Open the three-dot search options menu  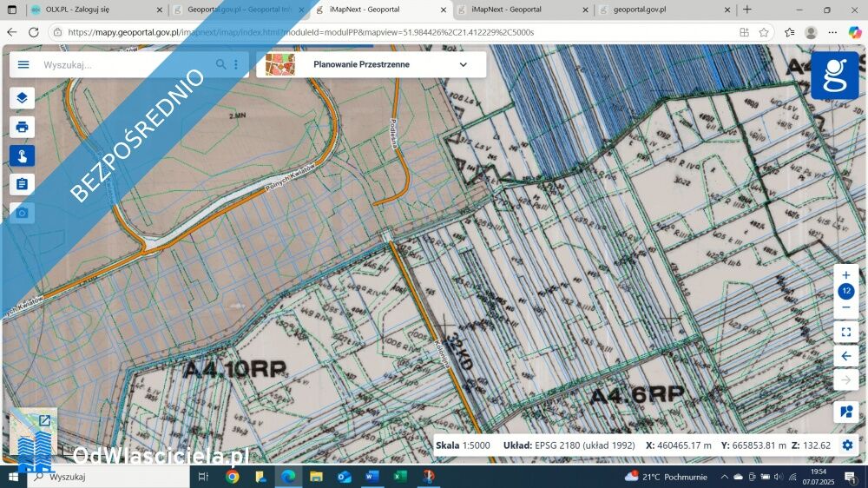[x=236, y=64]
